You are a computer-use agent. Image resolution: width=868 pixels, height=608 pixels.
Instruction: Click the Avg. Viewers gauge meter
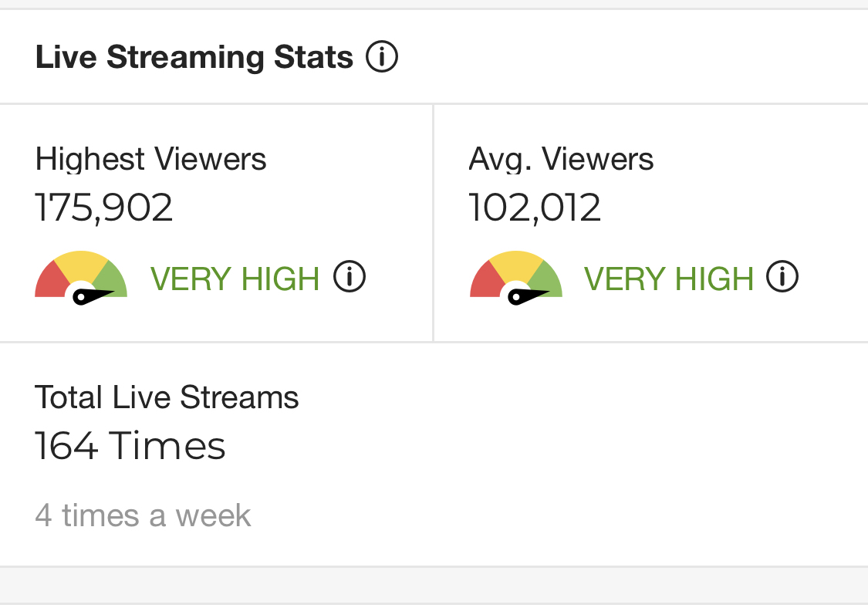tap(515, 277)
